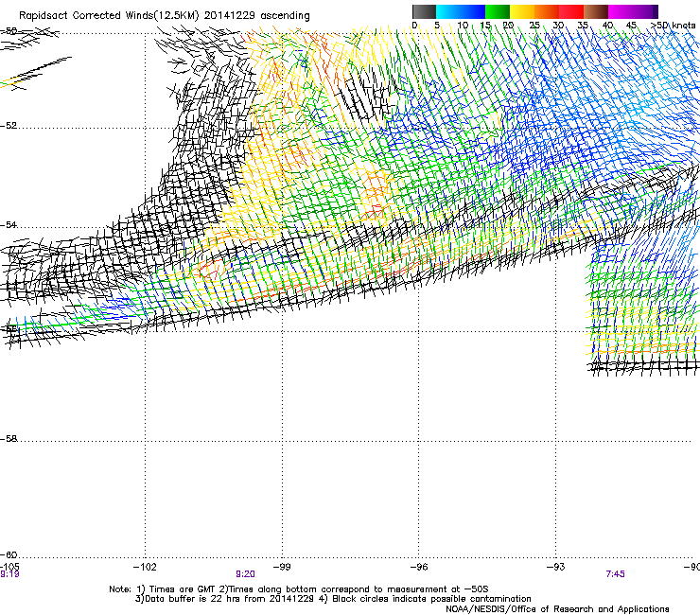Click the -58 latitude axis label
Image resolution: width=700 pixels, height=615 pixels.
coord(9,439)
